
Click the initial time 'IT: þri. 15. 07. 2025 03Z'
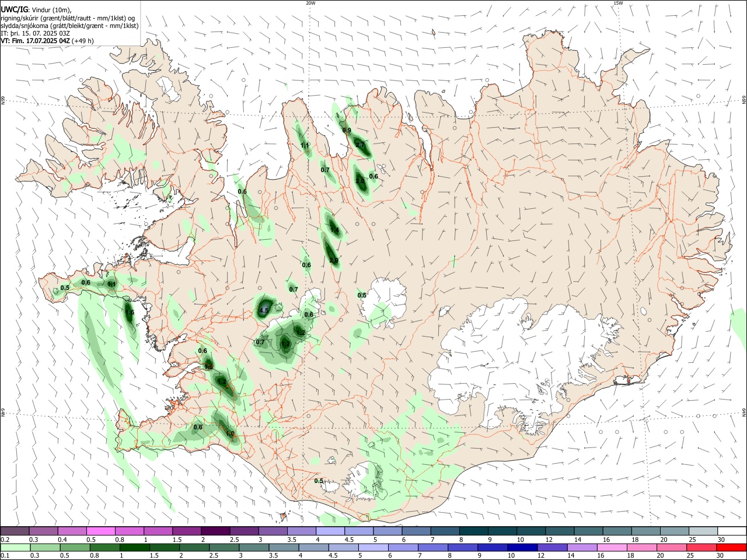(36, 33)
